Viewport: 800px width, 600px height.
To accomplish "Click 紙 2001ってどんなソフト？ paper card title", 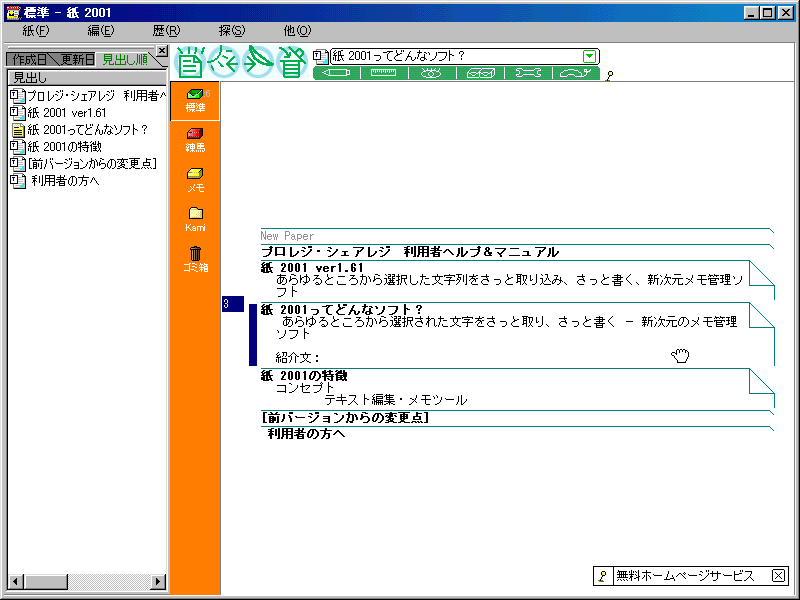I will [342, 309].
